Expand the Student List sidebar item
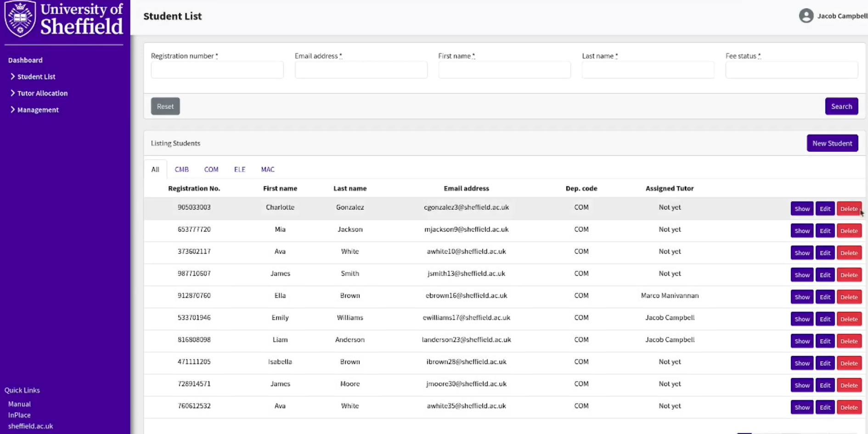 click(36, 77)
